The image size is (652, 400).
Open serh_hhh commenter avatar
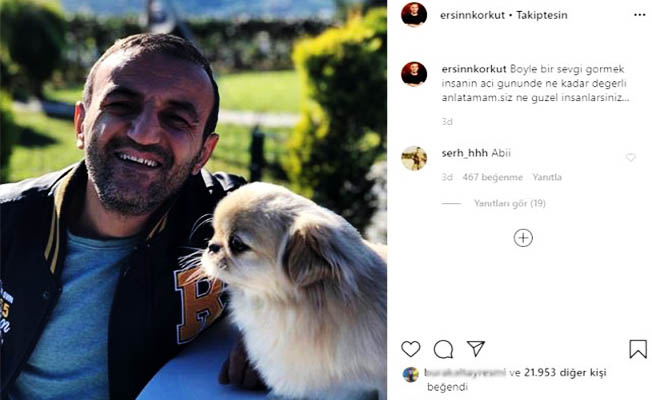(414, 158)
